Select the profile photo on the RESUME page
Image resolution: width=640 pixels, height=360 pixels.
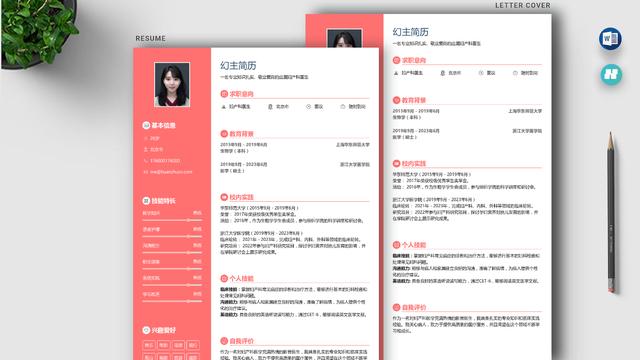(x=172, y=84)
